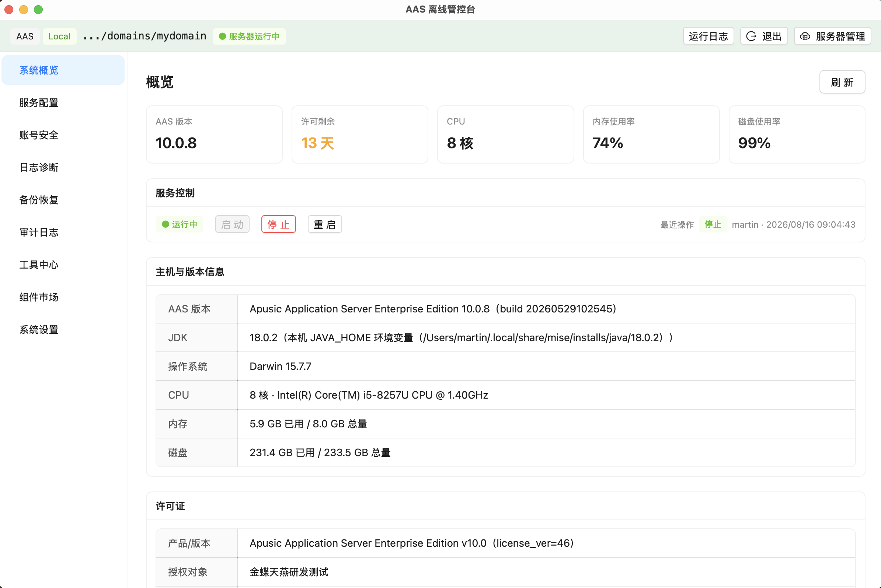Minimize the window with yellow button
This screenshot has width=881, height=588.
pos(24,9)
